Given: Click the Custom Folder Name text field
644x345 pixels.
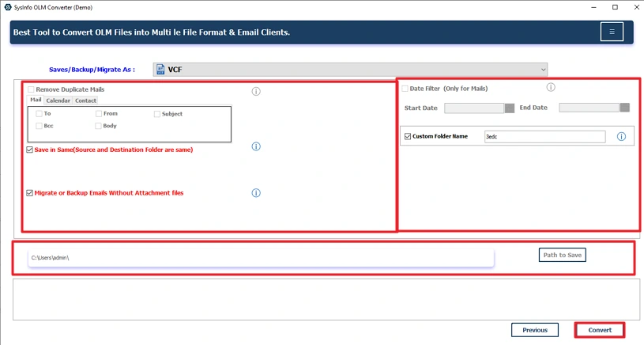Looking at the screenshot, I should click(544, 137).
